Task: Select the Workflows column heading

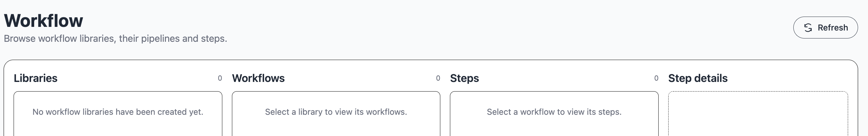Action: [x=258, y=78]
